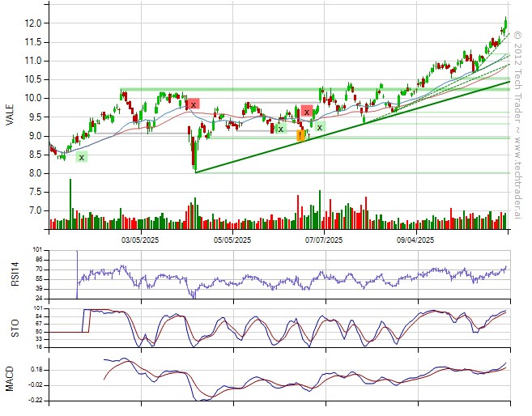Screen dimensions: 532x416
Task: Click the 09/04/2025 date label
Action: [x=416, y=240]
